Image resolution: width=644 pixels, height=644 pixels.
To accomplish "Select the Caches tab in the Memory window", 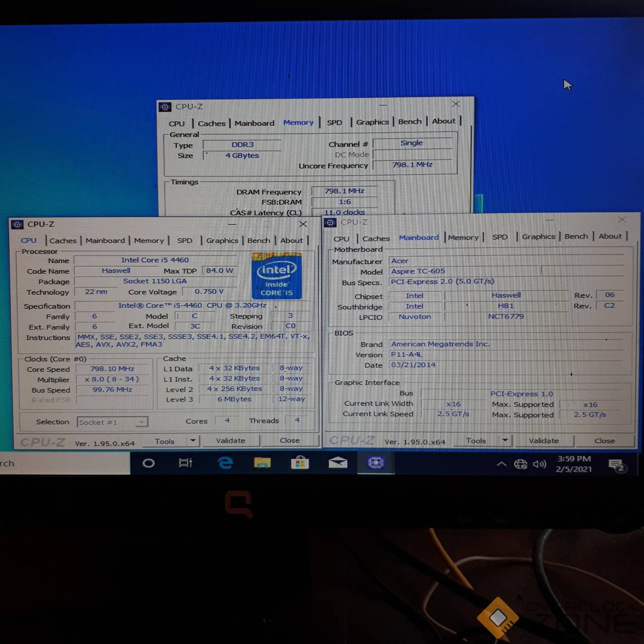I will coord(211,123).
